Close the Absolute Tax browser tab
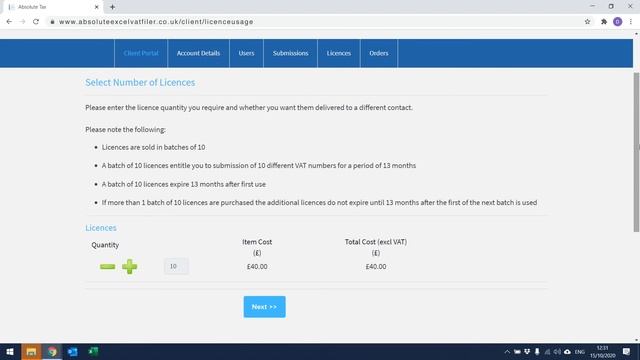640x360 pixels. pyautogui.click(x=97, y=7)
